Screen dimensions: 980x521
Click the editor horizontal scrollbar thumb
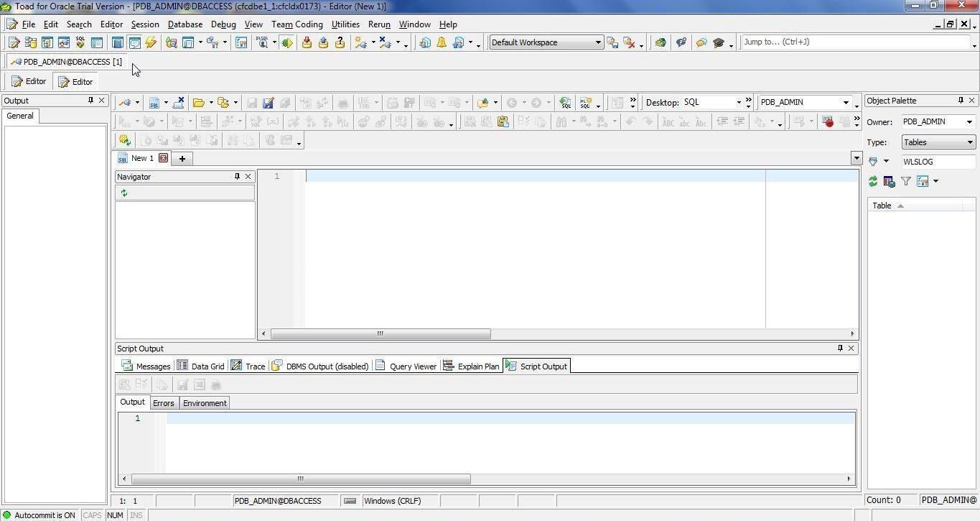(381, 333)
